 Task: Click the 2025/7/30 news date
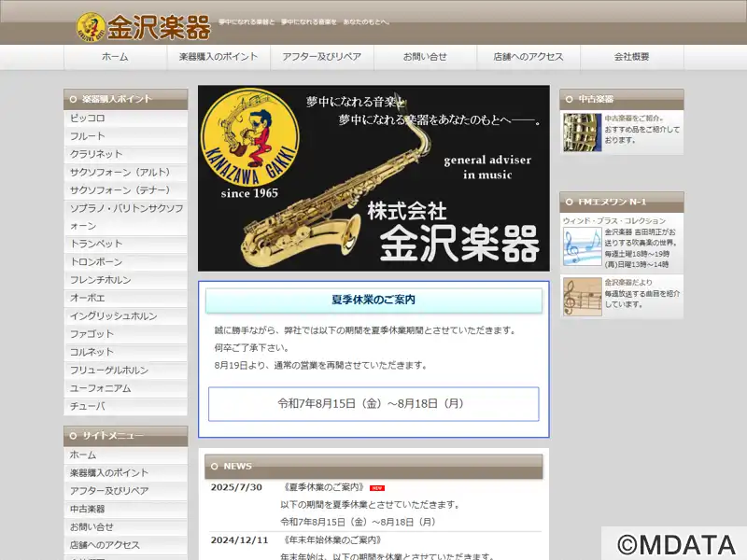tap(236, 487)
